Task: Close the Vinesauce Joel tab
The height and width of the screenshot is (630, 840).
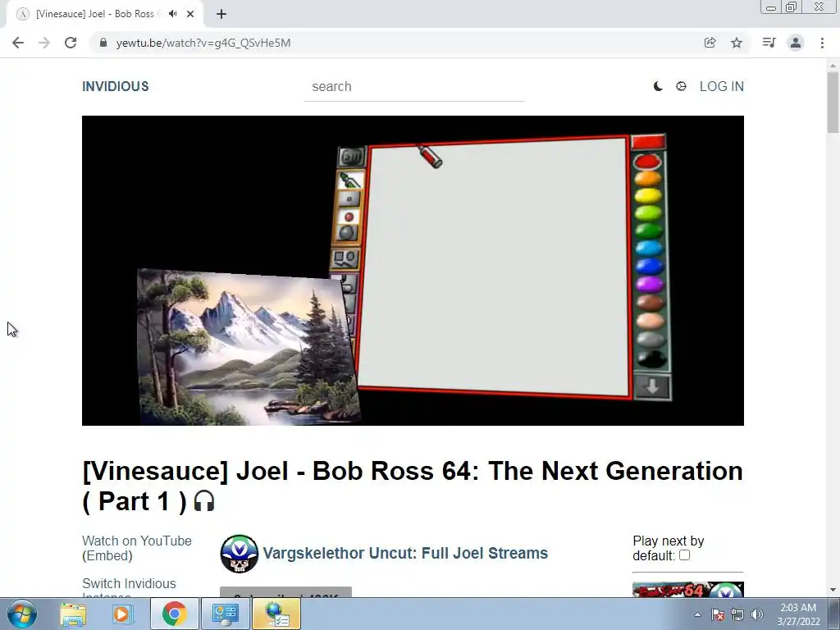Action: click(190, 14)
